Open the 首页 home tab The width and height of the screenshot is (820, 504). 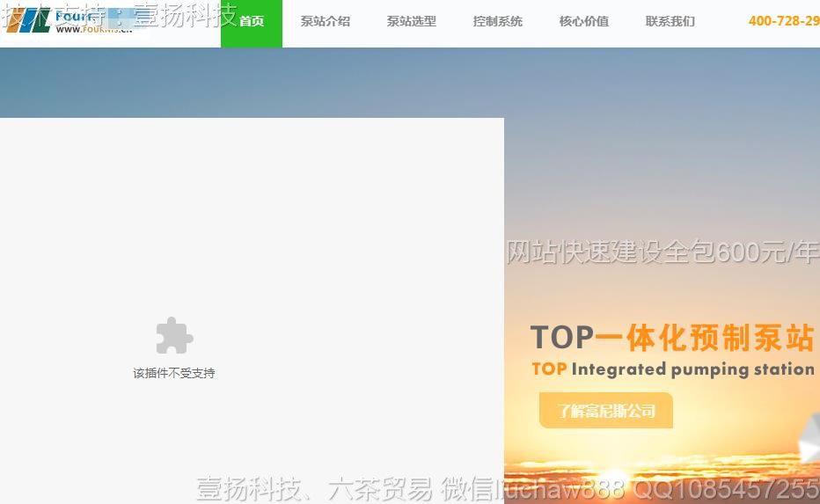coord(252,22)
